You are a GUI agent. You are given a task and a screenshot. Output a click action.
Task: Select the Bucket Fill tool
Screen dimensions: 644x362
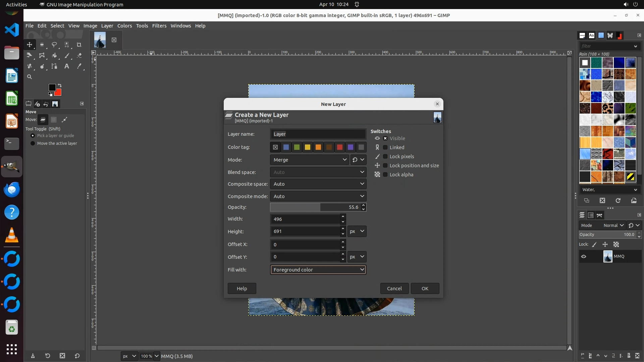coord(54,55)
